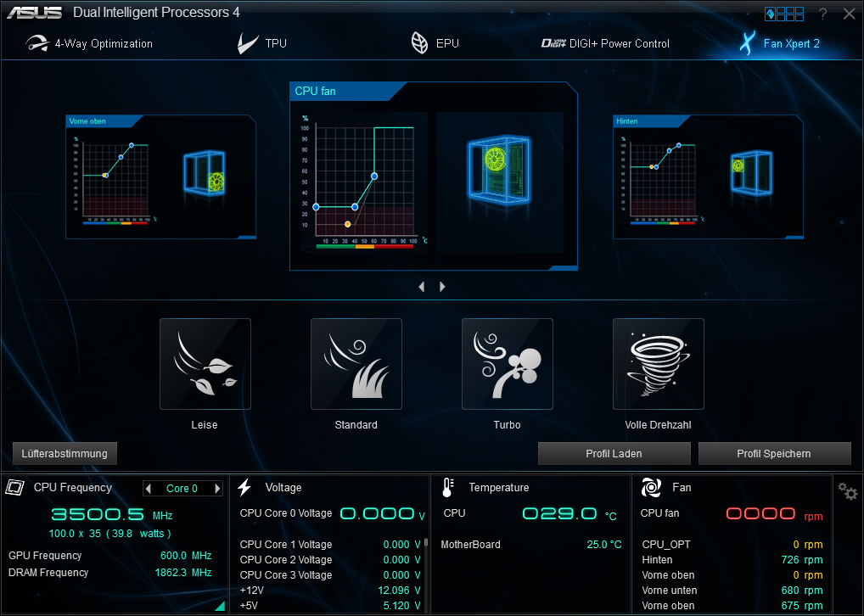Open the Hinten fan card
This screenshot has height=616, width=864.
tap(708, 176)
